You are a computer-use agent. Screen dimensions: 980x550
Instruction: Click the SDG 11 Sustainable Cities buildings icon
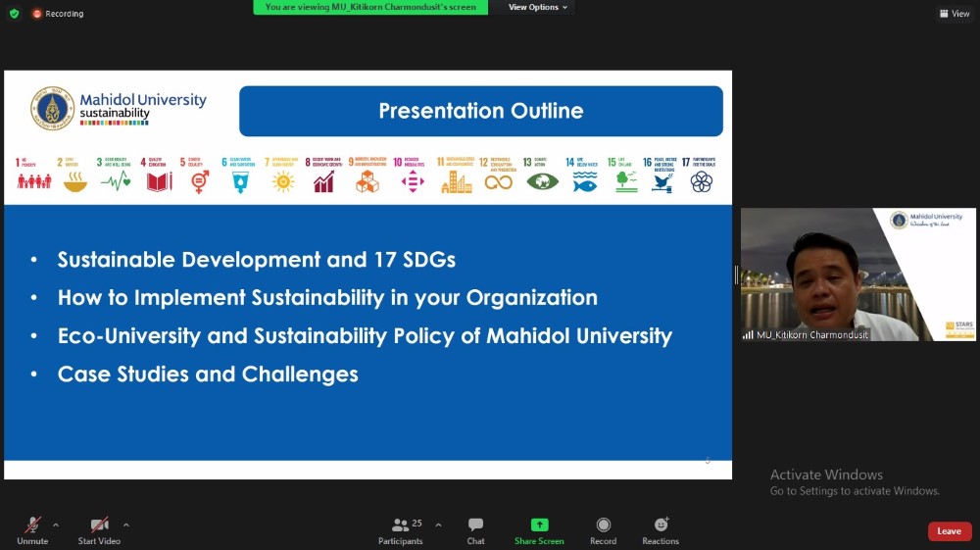click(x=457, y=182)
